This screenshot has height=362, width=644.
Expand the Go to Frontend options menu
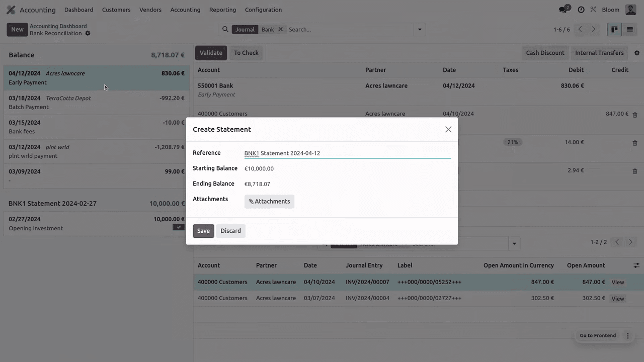pos(627,335)
